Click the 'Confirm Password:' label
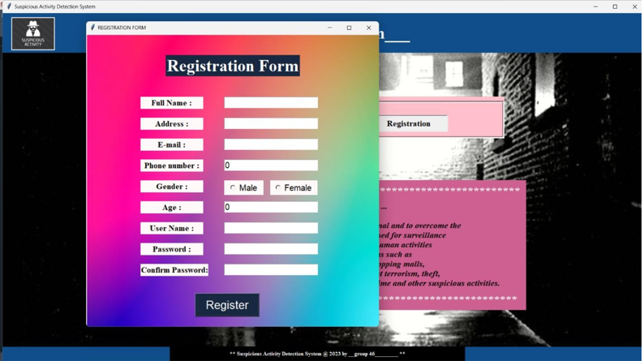The width and height of the screenshot is (644, 361). [x=174, y=270]
